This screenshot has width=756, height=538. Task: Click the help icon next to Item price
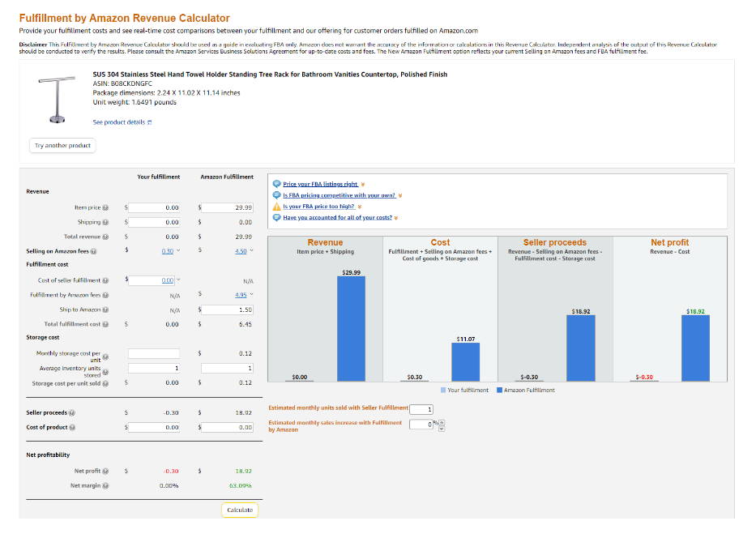[105, 207]
